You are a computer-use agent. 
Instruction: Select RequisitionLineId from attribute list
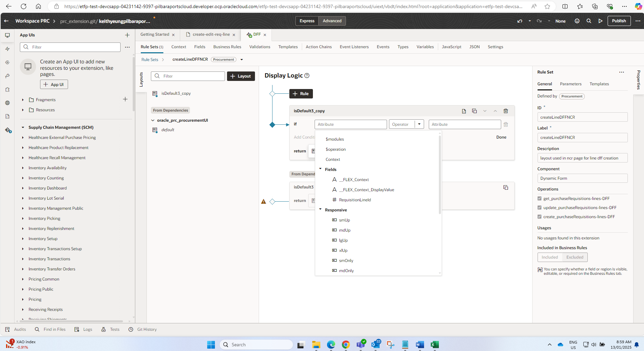[x=355, y=200]
